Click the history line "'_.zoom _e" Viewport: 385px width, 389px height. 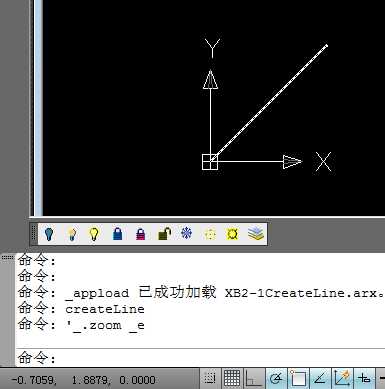(x=105, y=325)
